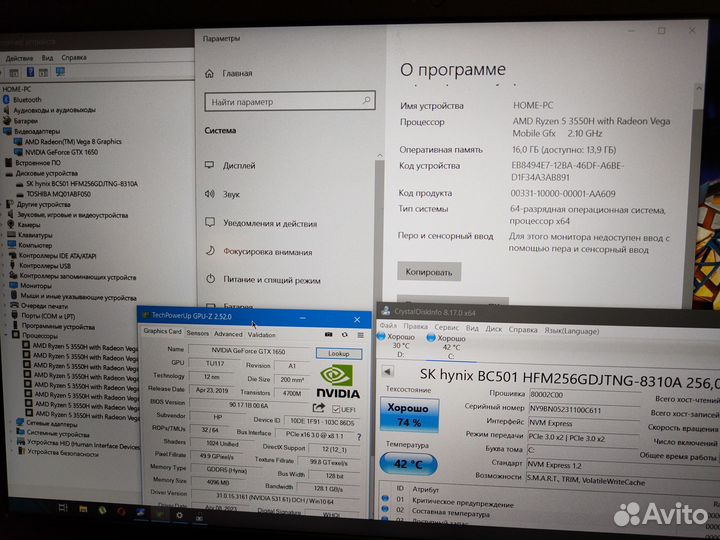
Task: Click Bus Interface question mark in GPU-Z
Action: 359,437
